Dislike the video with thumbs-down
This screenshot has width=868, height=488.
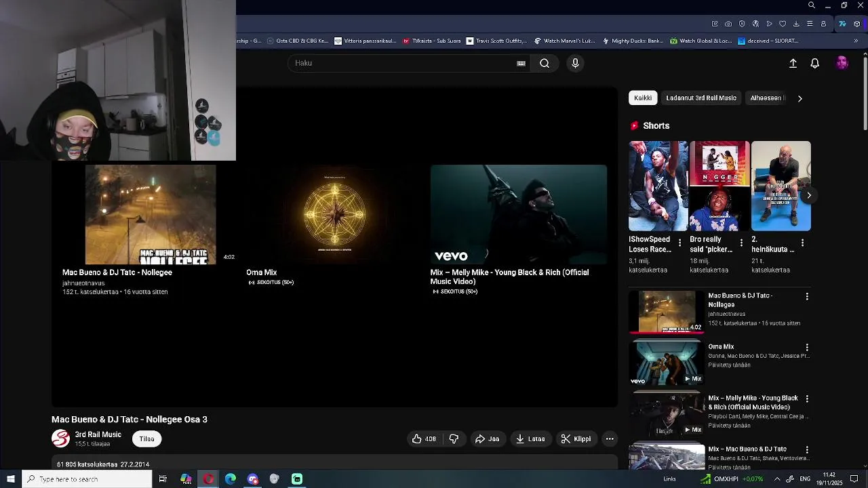454,439
